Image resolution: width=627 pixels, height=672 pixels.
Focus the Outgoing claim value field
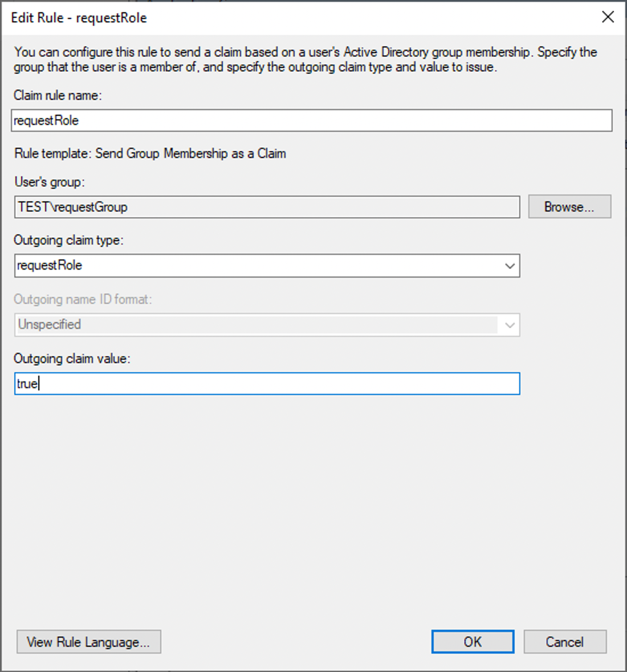(x=267, y=384)
